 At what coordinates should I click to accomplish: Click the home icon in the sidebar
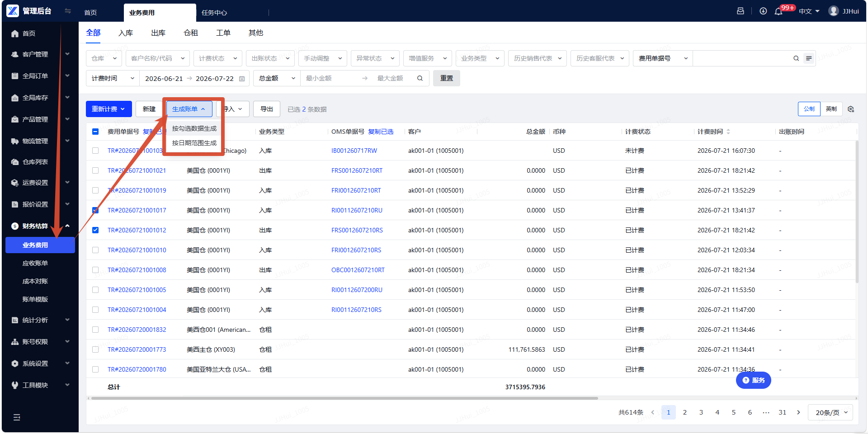tap(15, 33)
